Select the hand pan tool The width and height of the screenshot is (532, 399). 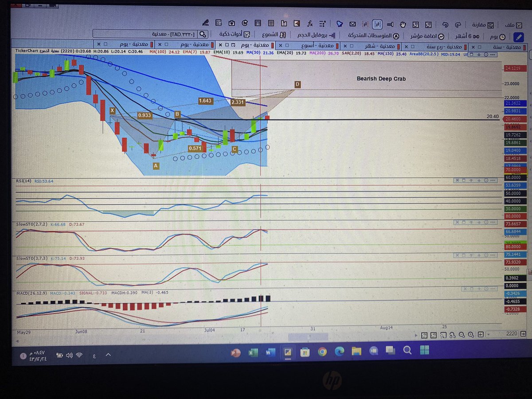click(403, 24)
